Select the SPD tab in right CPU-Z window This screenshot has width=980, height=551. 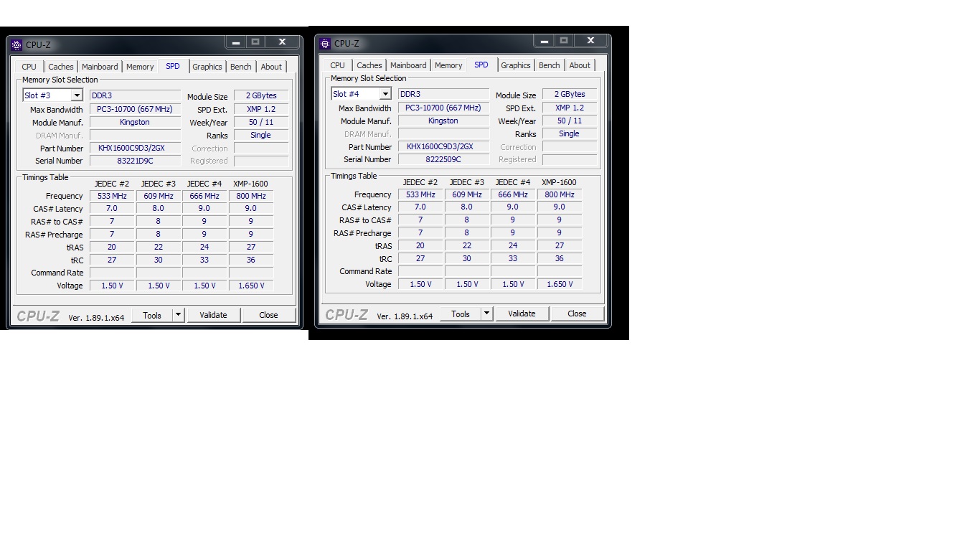coord(481,65)
